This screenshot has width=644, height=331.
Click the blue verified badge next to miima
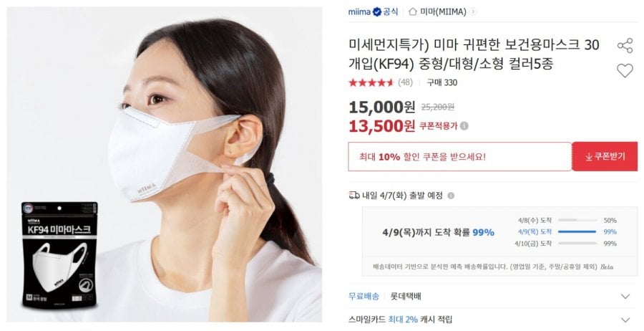tap(376, 12)
